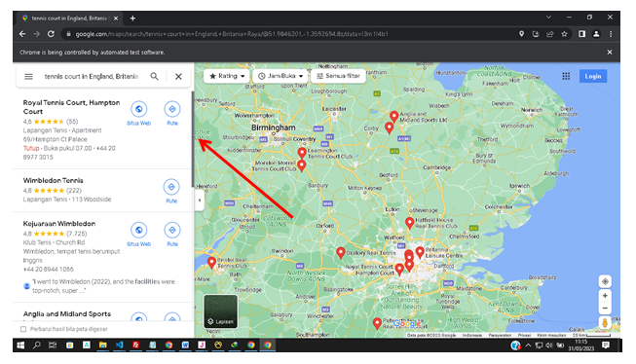Open the Chrome profile icon
The image size is (636, 364).
[x=596, y=34]
